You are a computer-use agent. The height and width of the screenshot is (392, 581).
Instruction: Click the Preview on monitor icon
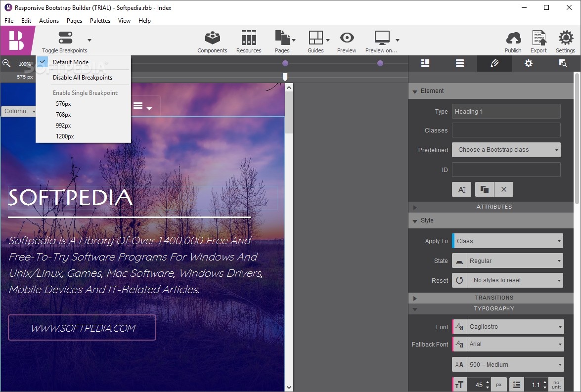click(382, 38)
